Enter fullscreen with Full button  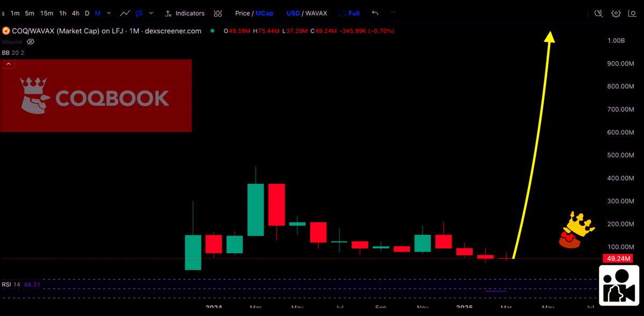[x=353, y=13]
